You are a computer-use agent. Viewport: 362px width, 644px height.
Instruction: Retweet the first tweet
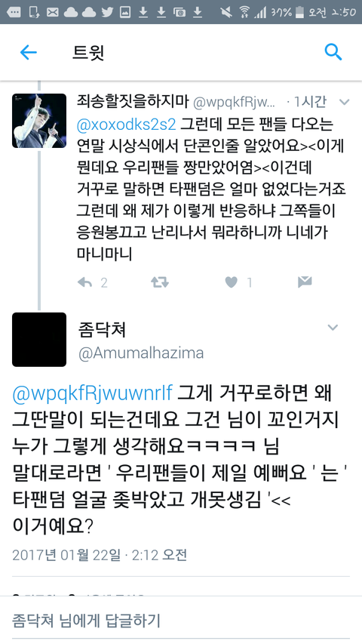coord(160,282)
